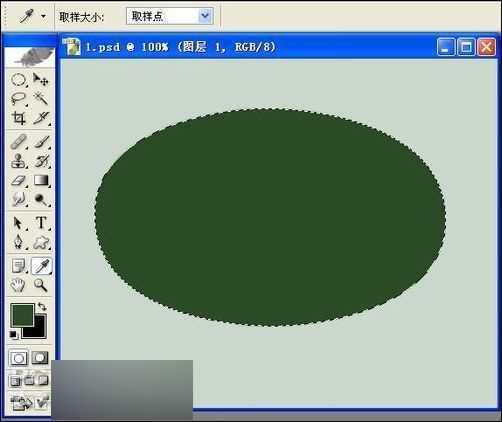The width and height of the screenshot is (502, 422).
Task: Open the eyedropper tool preset picker arrow
Action: 43,16
